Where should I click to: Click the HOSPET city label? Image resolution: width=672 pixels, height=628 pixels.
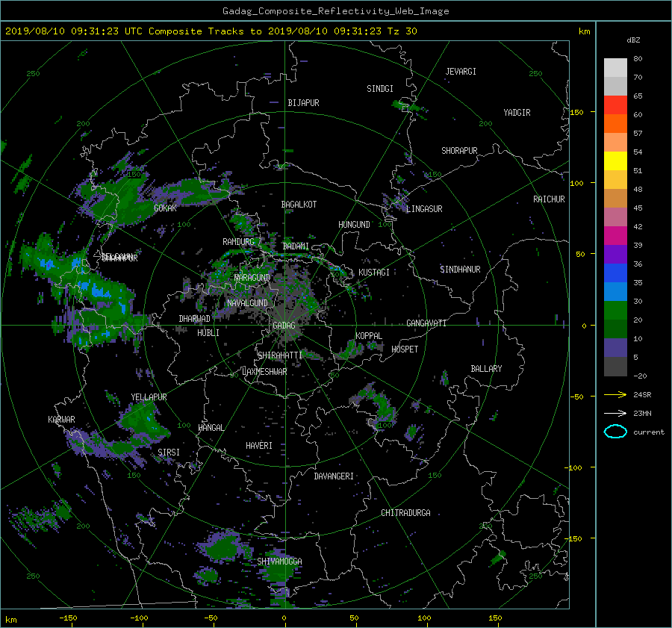click(405, 349)
